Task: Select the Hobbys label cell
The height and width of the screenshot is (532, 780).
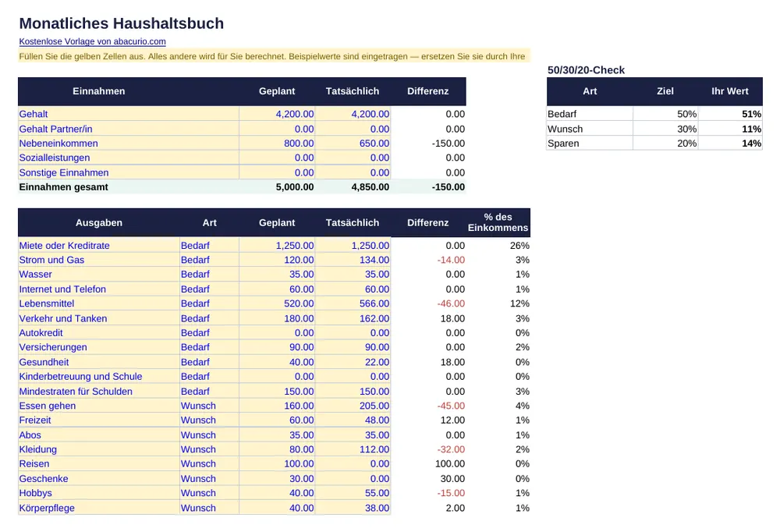Action: click(98, 493)
